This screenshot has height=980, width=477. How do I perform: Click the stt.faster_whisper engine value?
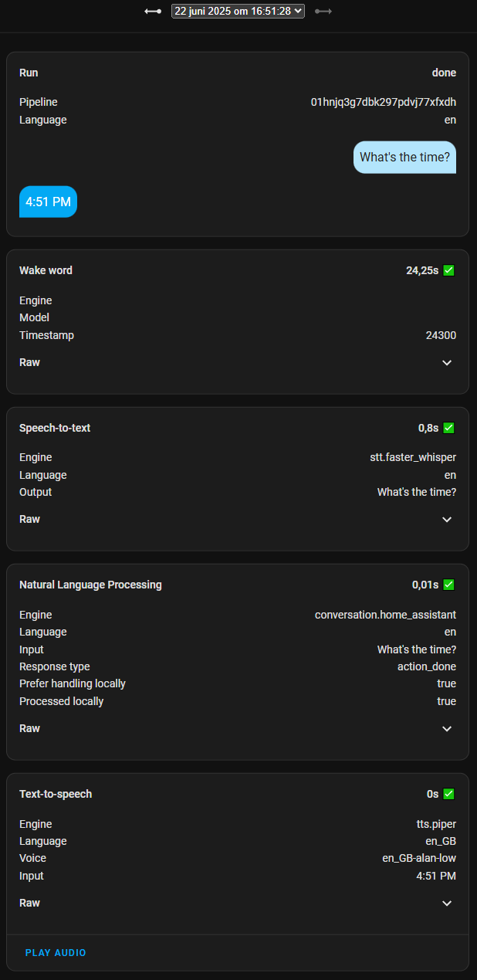(x=413, y=457)
